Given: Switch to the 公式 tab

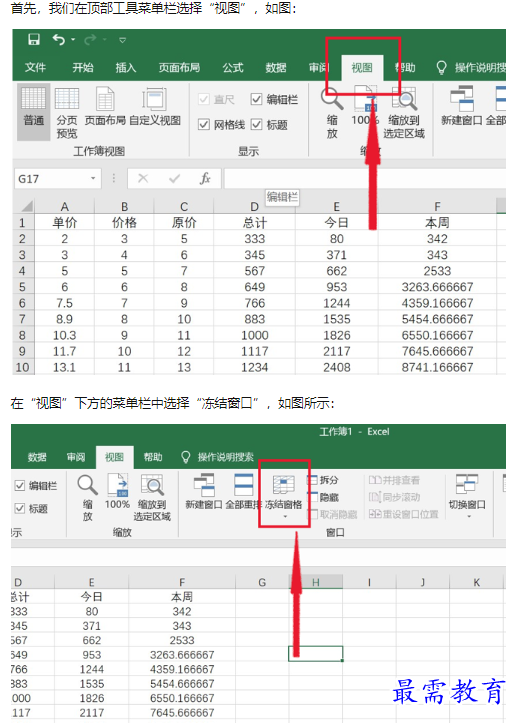Looking at the screenshot, I should click(x=233, y=68).
